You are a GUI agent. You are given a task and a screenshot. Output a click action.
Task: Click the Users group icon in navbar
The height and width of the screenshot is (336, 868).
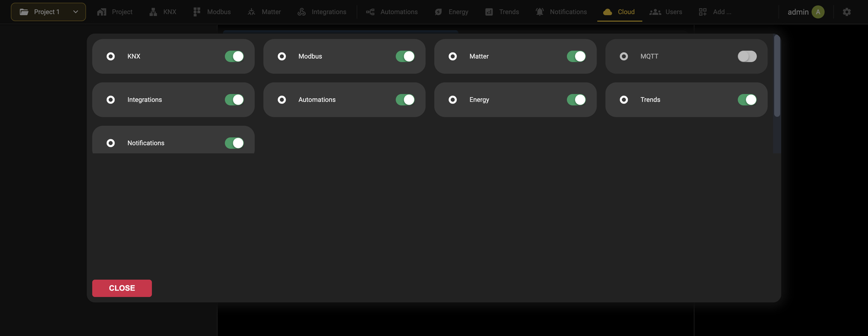pyautogui.click(x=655, y=12)
